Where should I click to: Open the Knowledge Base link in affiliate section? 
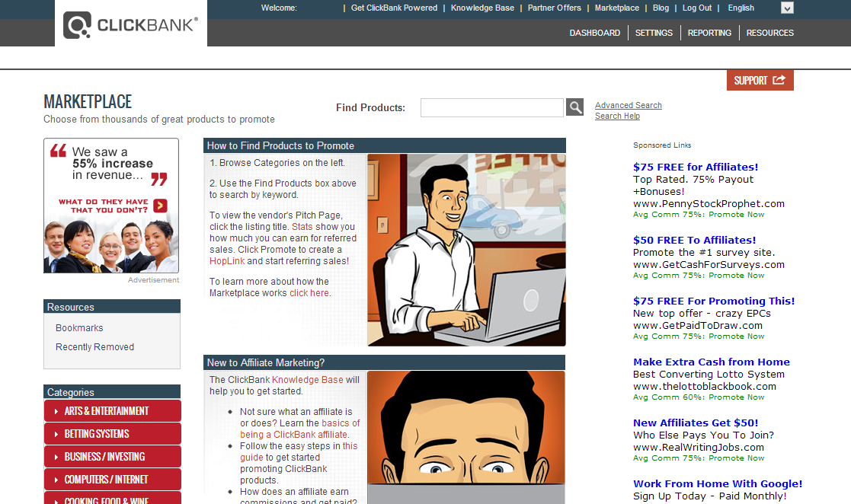pos(307,380)
